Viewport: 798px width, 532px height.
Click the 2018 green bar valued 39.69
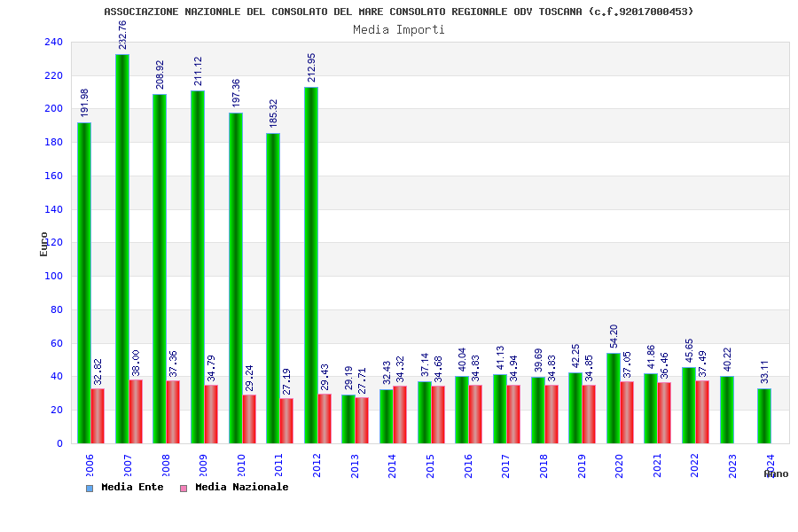pos(538,411)
